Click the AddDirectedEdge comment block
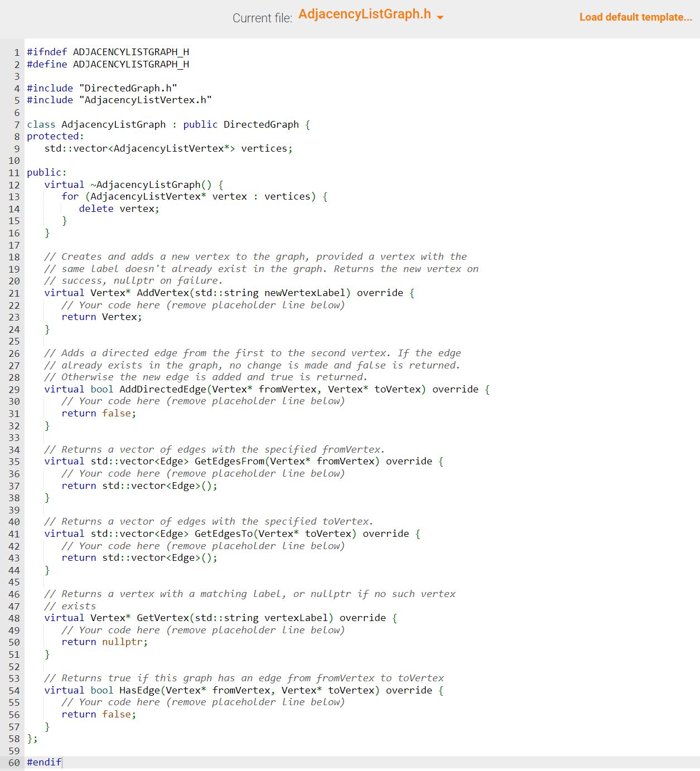The height and width of the screenshot is (771, 700). [251, 365]
